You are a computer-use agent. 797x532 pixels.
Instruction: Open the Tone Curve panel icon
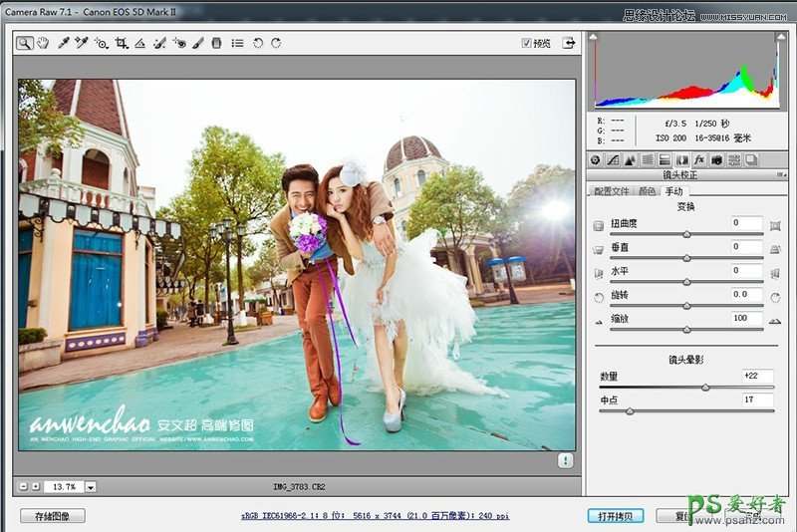pos(614,159)
